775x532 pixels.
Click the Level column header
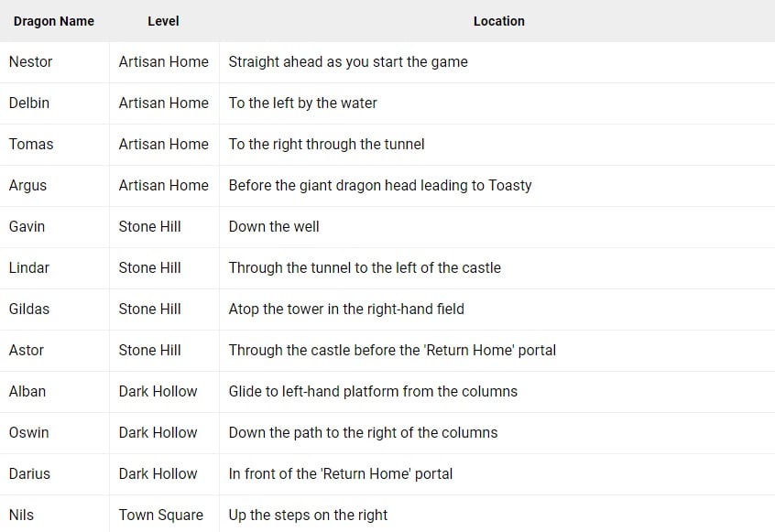pyautogui.click(x=163, y=21)
